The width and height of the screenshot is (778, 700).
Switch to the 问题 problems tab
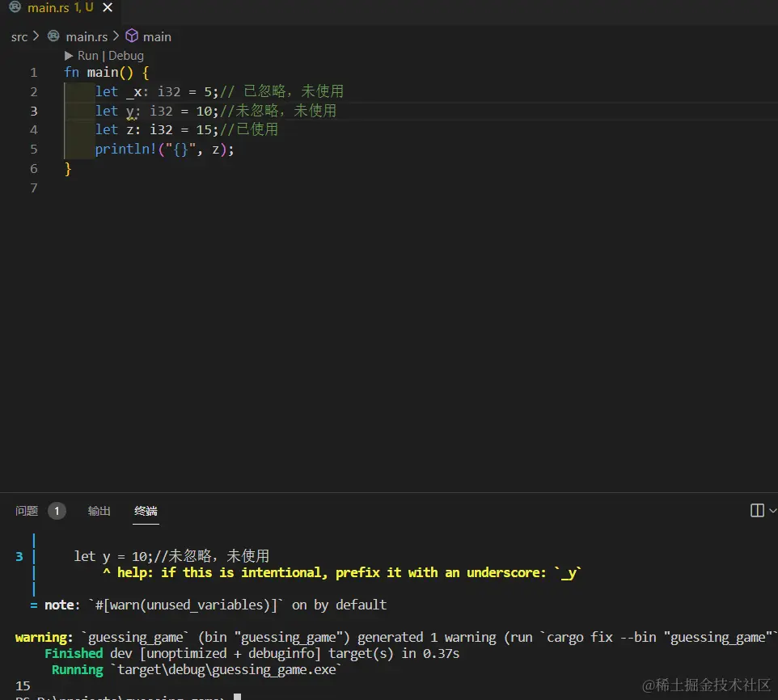pos(27,511)
